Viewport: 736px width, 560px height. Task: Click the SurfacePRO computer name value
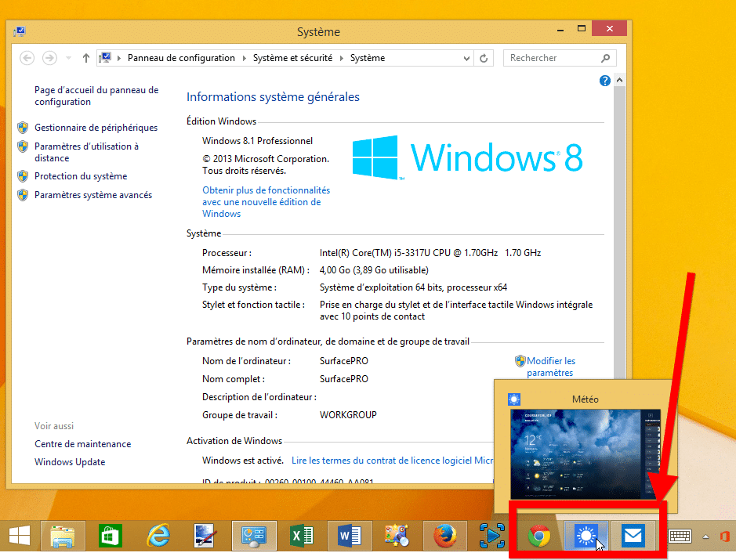point(343,360)
